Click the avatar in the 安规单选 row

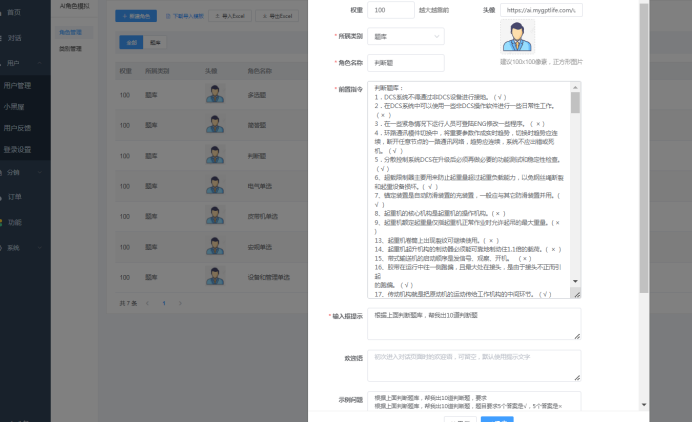[x=215, y=246]
